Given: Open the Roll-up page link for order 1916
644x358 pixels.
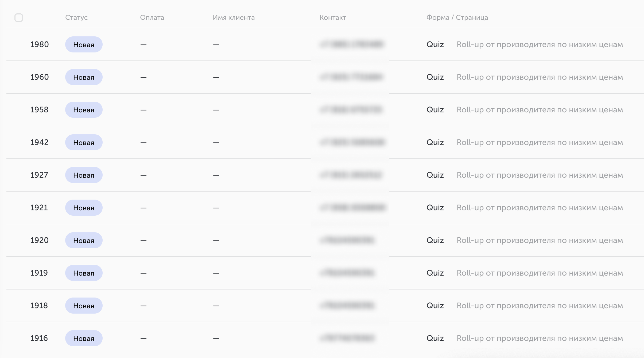Looking at the screenshot, I should tap(540, 338).
